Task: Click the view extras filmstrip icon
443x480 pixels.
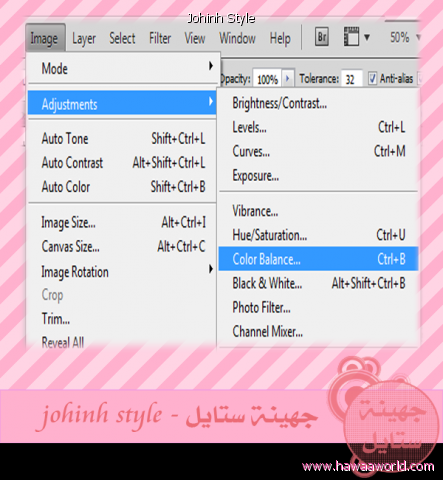Action: click(x=351, y=37)
